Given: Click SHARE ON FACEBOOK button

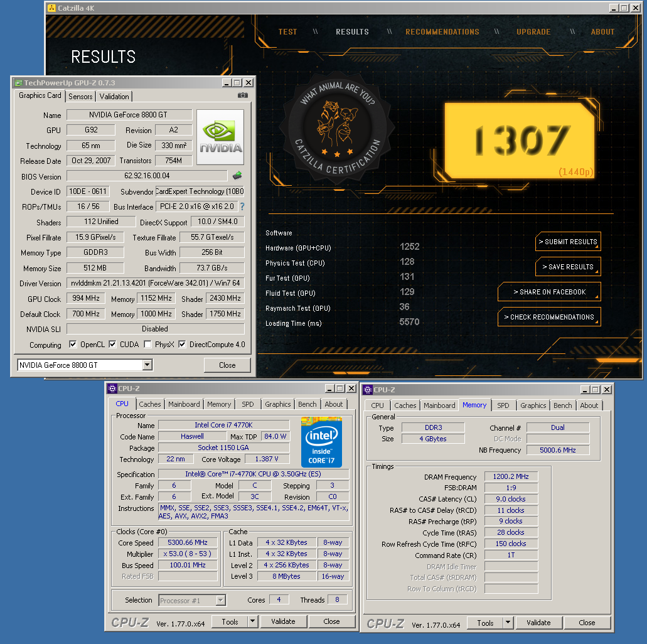Looking at the screenshot, I should click(549, 292).
